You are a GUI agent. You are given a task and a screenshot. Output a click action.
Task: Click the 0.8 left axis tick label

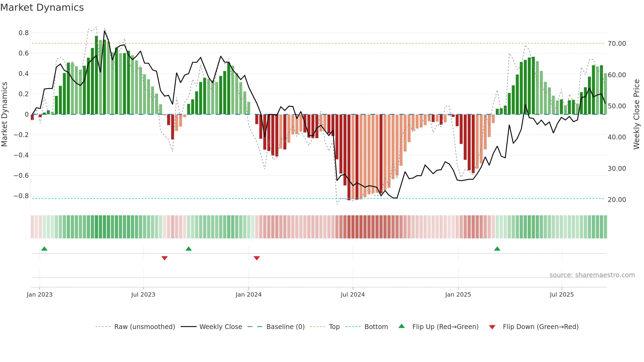click(x=24, y=33)
